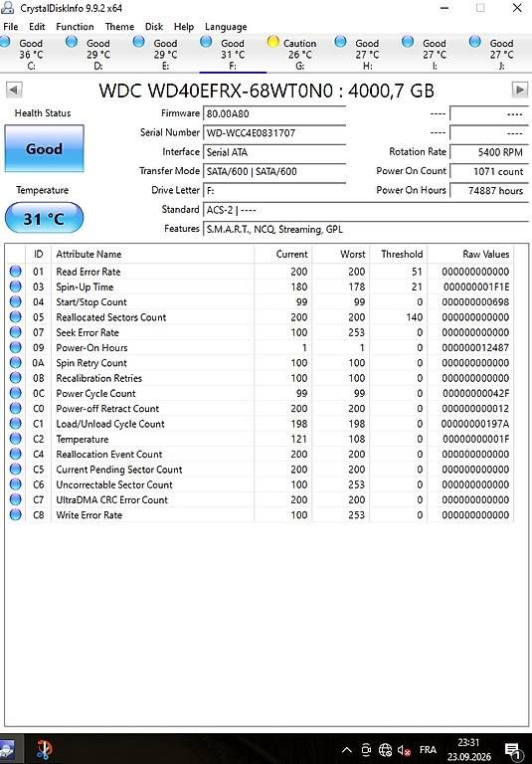Open the scissors app in taskbar
The image size is (532, 764).
44,749
